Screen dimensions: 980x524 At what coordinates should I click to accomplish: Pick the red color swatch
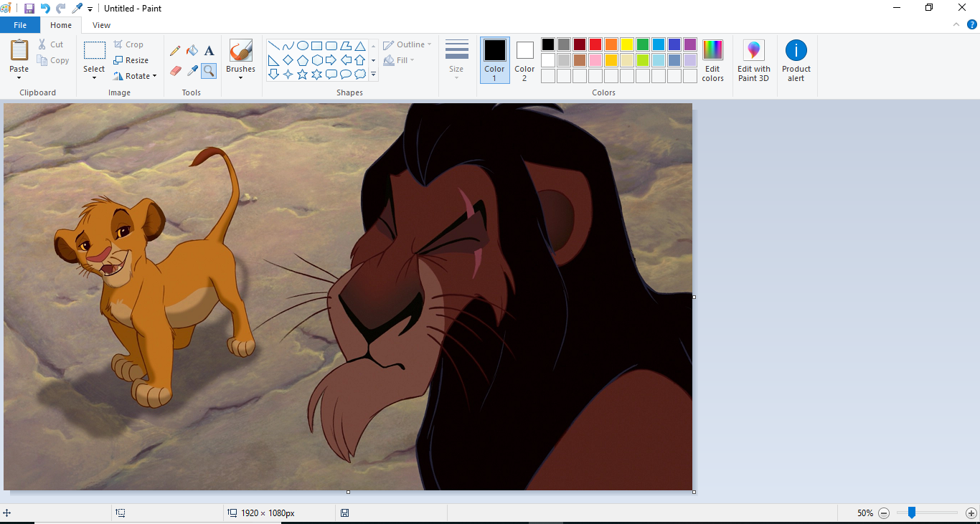pyautogui.click(x=595, y=44)
